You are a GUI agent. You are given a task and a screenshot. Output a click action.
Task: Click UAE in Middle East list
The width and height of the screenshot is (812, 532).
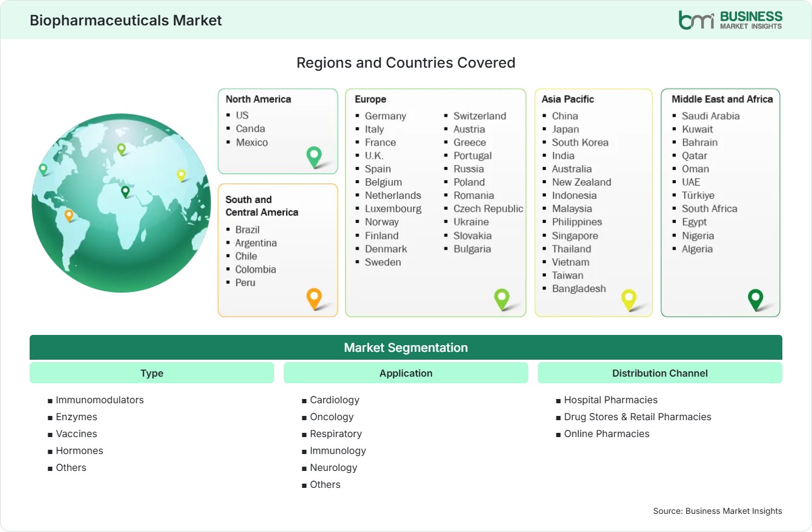pyautogui.click(x=691, y=183)
